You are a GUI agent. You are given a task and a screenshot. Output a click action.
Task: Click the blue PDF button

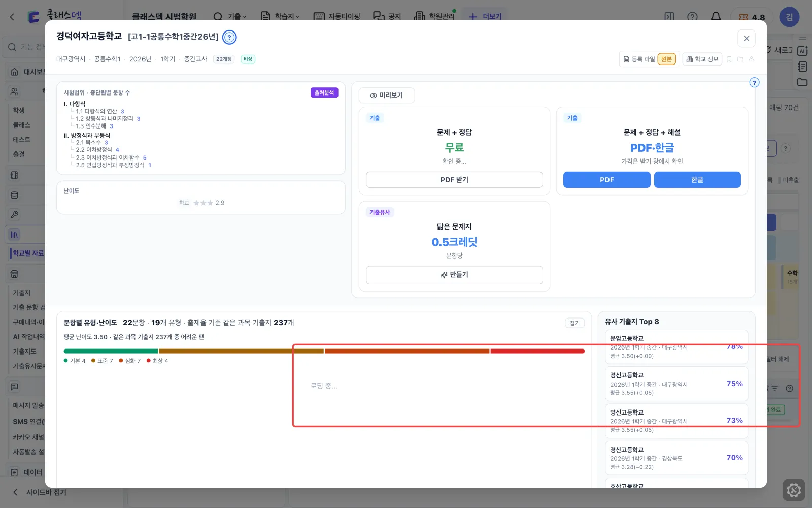click(606, 180)
